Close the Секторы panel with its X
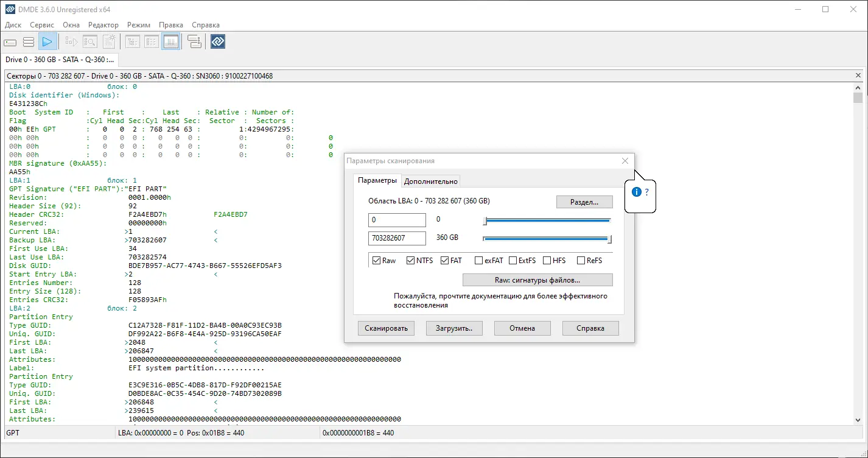 [859, 76]
